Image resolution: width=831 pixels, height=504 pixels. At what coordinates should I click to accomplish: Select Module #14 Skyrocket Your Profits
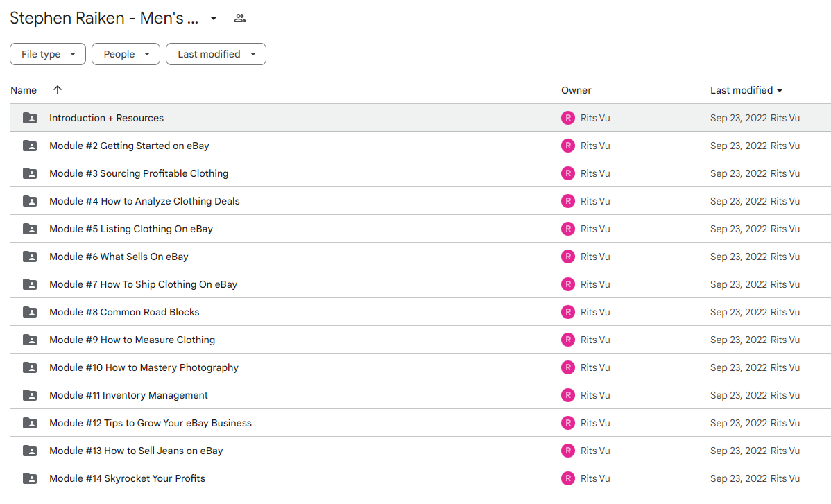coord(127,478)
